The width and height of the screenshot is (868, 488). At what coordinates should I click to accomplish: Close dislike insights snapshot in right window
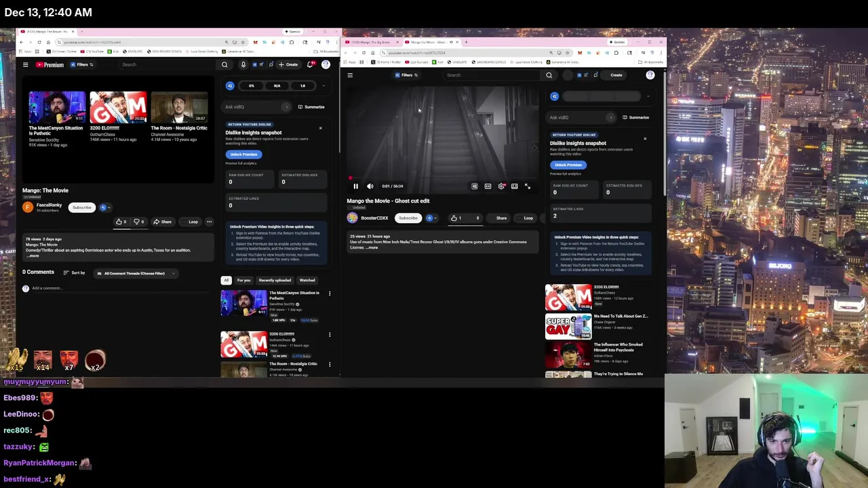point(645,139)
